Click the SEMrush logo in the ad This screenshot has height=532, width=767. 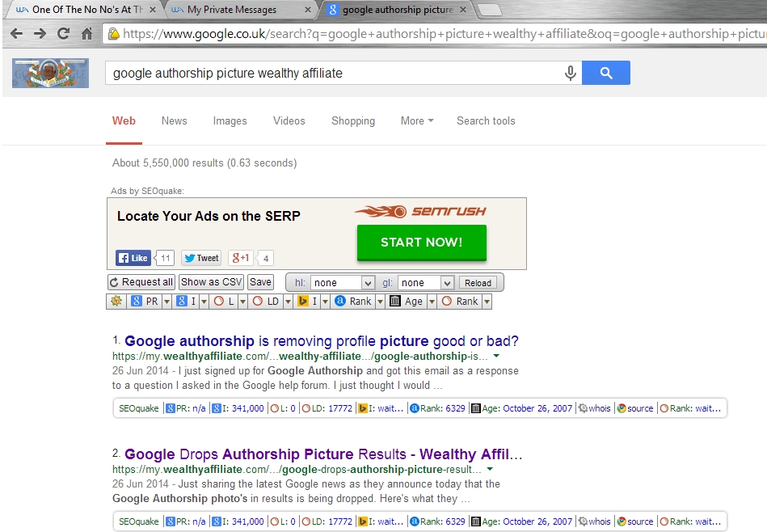tap(420, 212)
